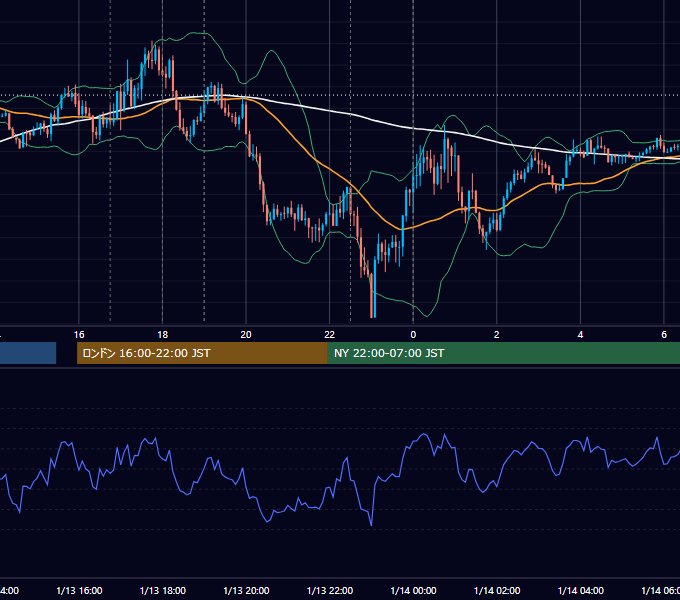Click the hour label '16' under price chart
Image resolution: width=680 pixels, height=600 pixels.
coord(79,335)
